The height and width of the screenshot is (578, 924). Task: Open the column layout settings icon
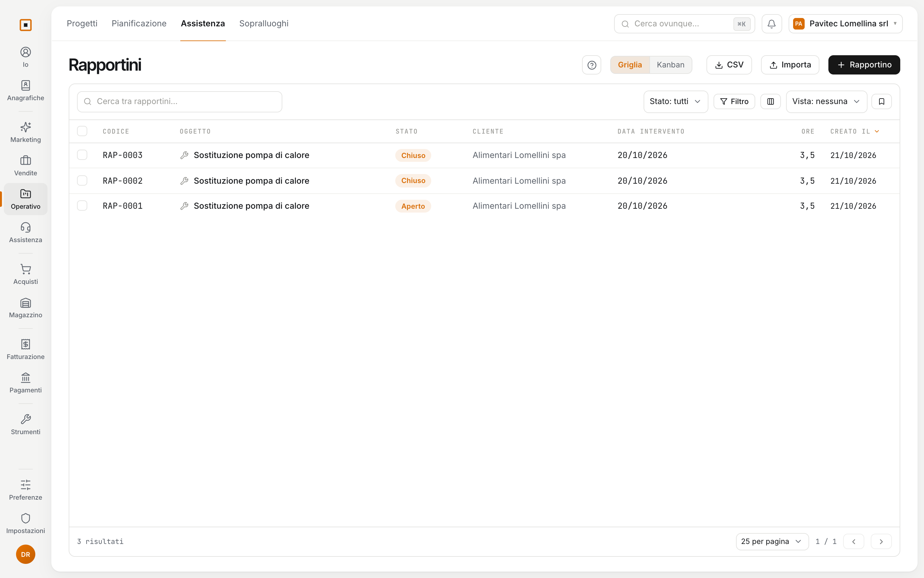click(x=771, y=102)
